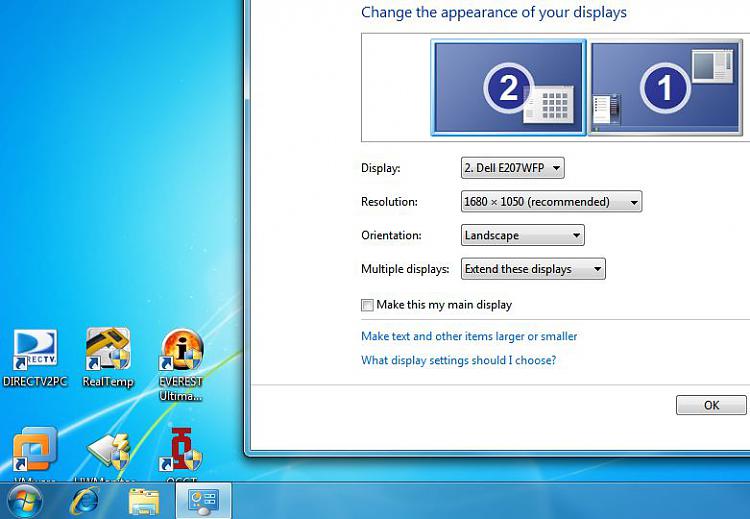The height and width of the screenshot is (519, 750).
Task: Launch the RealTemp desktop shortcut
Action: [x=108, y=358]
